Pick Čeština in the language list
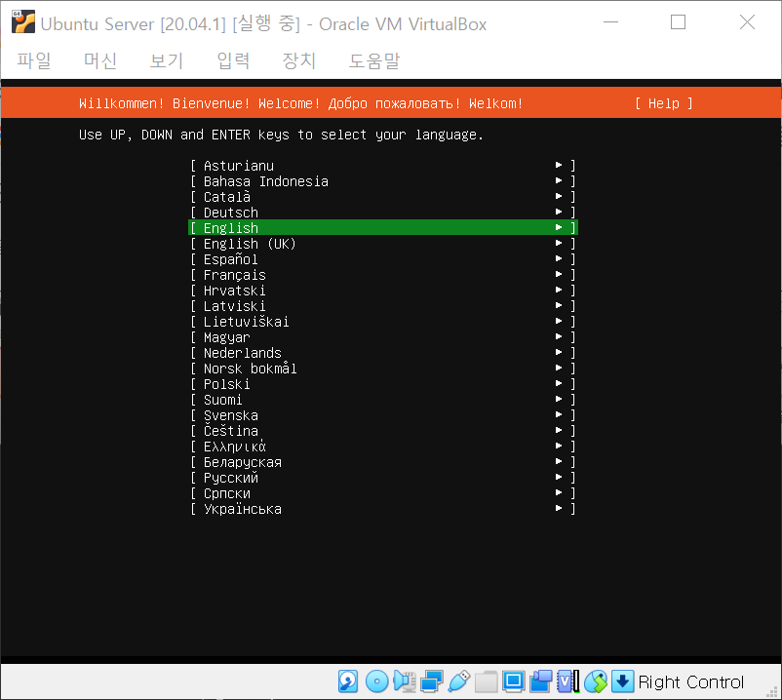 click(x=383, y=431)
